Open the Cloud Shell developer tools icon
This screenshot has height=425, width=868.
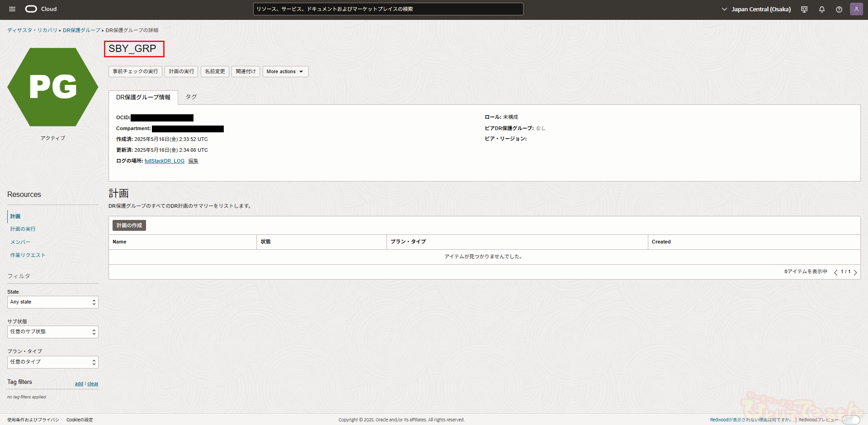pos(804,9)
